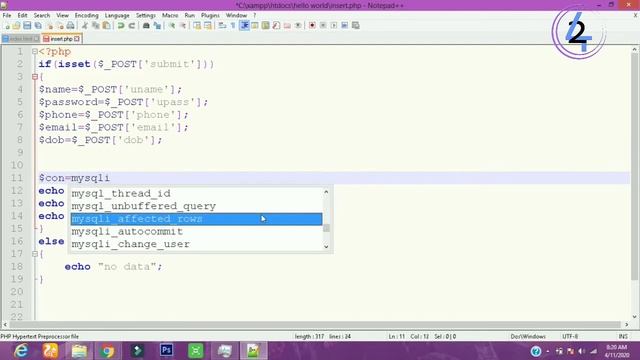Open Internet Explorer from the taskbar
Image resolution: width=640 pixels, height=360 pixels.
click(21, 351)
